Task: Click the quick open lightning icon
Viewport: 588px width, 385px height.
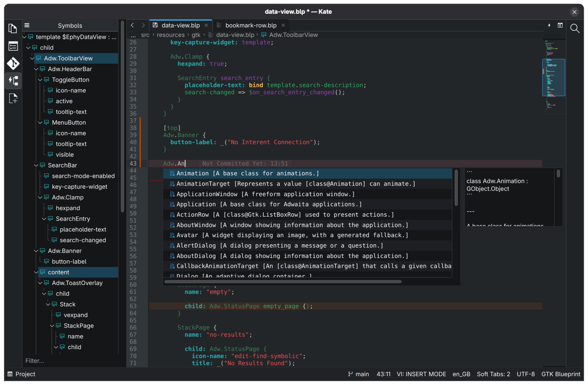Action: 549,25
